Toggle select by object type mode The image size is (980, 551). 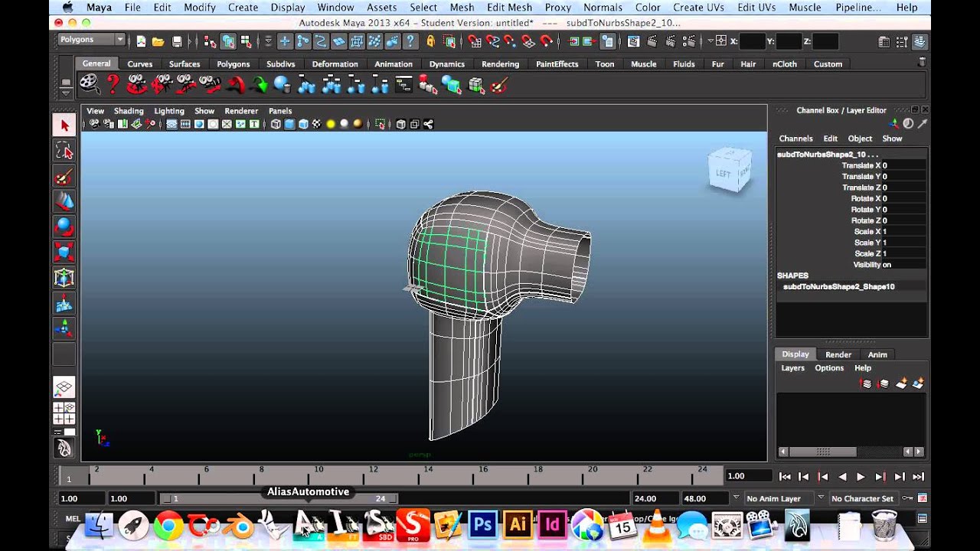(x=228, y=41)
